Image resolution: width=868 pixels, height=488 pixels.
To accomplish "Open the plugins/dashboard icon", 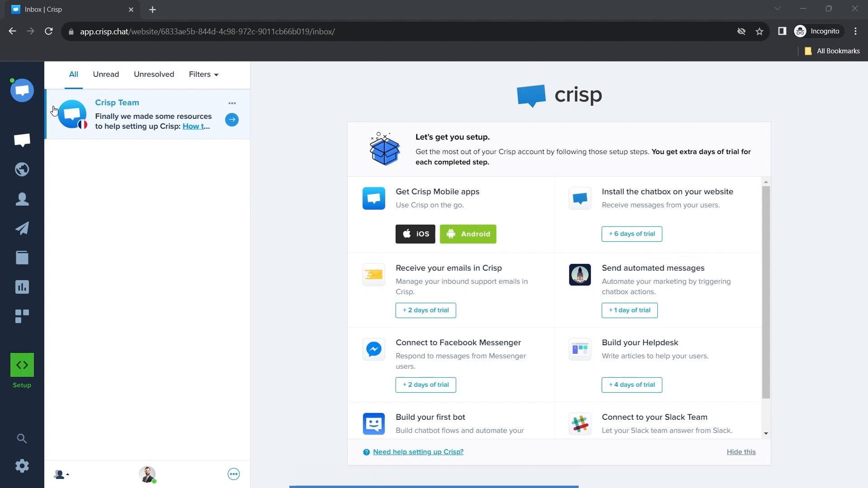I will pyautogui.click(x=22, y=316).
